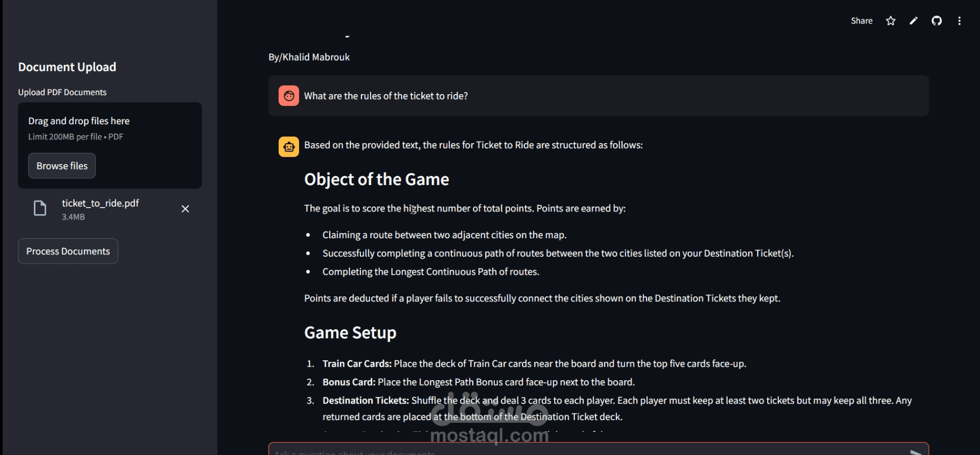This screenshot has height=455, width=980.
Task: Select the ticket_to_ride.pdf file name
Action: [x=100, y=203]
